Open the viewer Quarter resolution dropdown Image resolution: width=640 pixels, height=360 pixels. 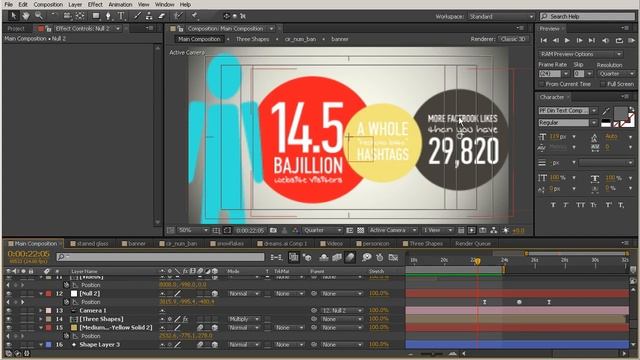point(322,230)
